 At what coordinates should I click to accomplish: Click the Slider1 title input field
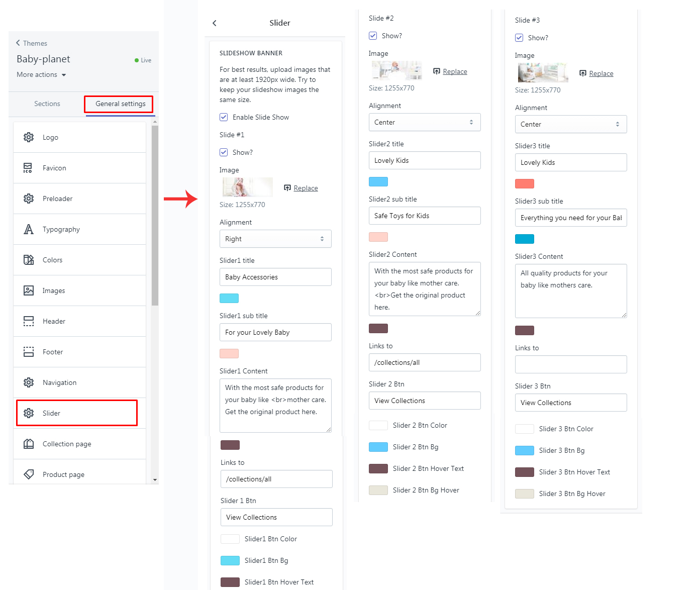pos(275,277)
